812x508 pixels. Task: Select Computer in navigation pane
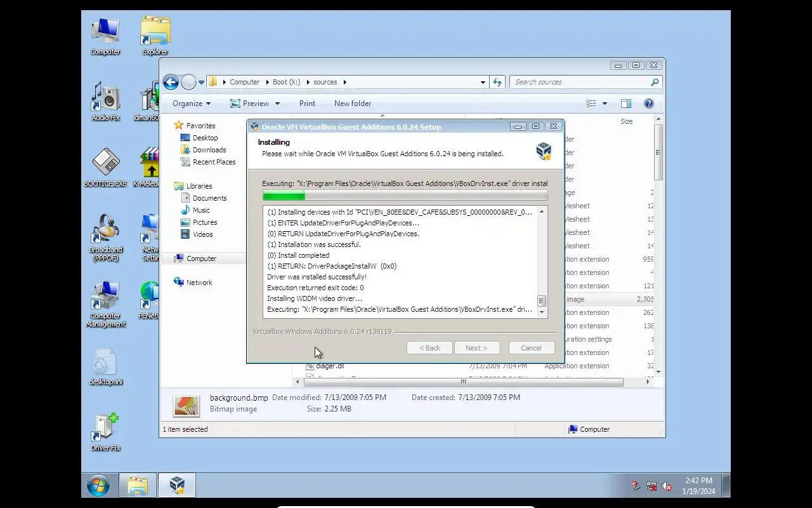[201, 258]
